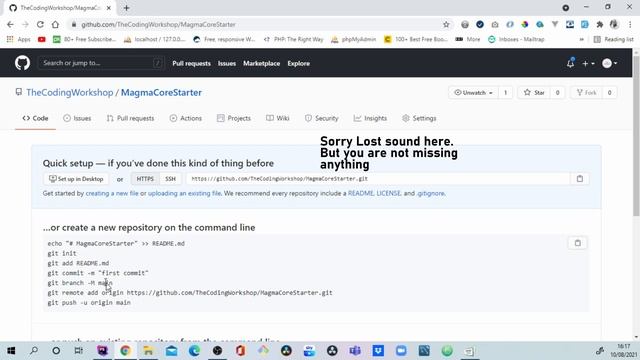640x360 pixels.
Task: Open the Reading list
Action: [613, 39]
